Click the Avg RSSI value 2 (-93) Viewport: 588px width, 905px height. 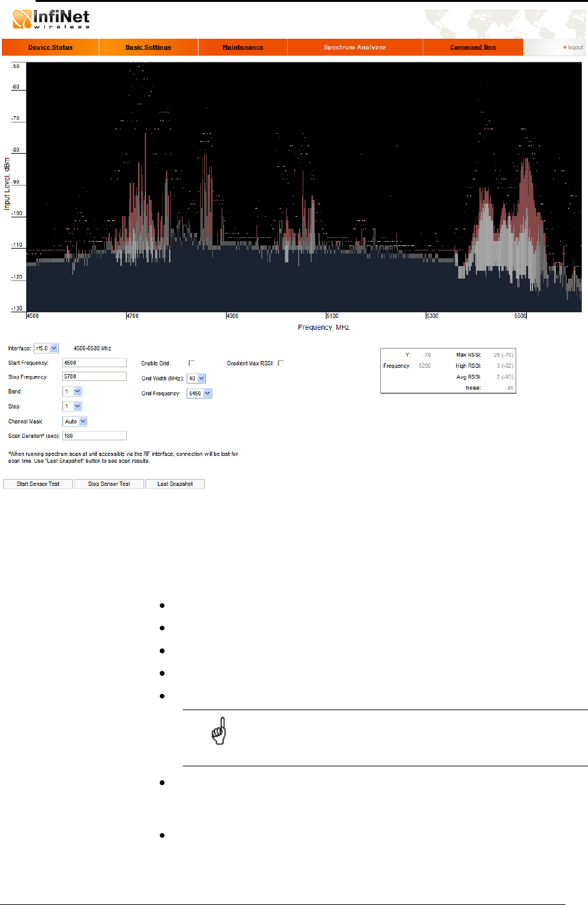pyautogui.click(x=504, y=377)
